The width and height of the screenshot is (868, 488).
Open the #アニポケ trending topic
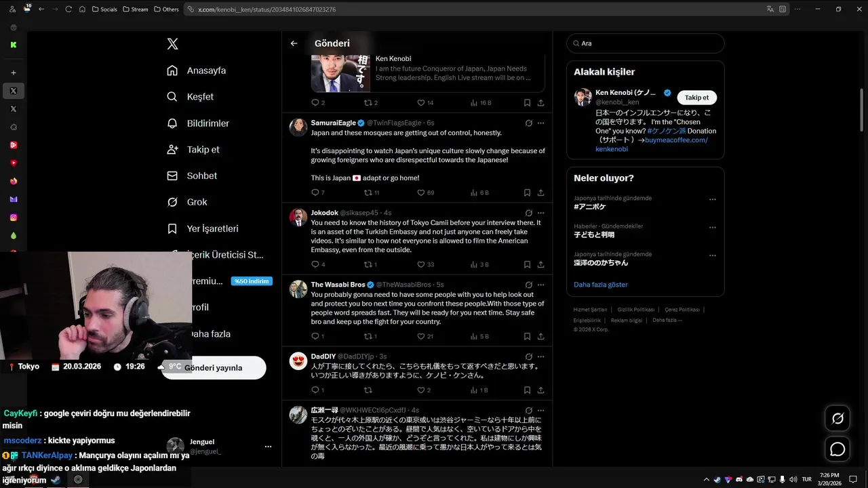tap(590, 207)
